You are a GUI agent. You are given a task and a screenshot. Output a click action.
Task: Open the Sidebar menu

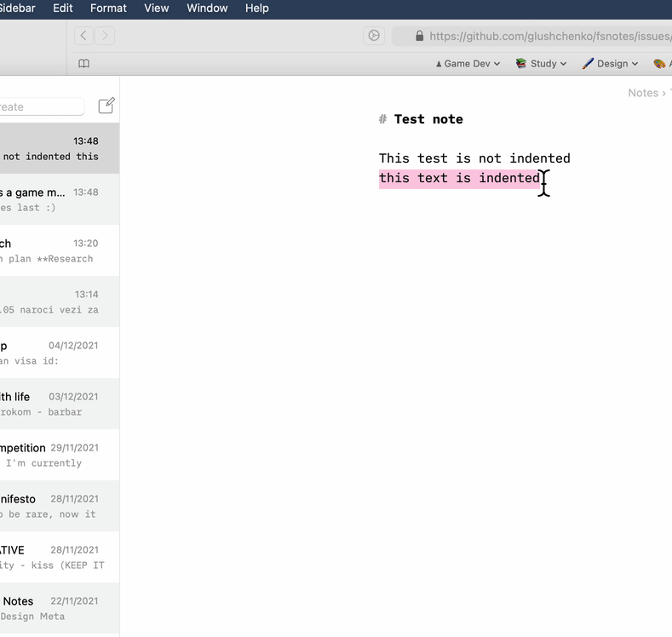(17, 9)
